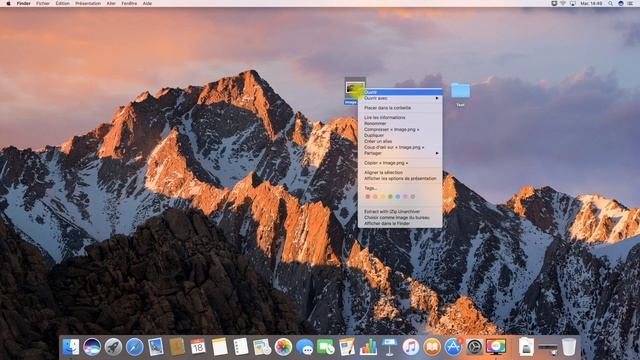This screenshot has width=640, height=360.
Task: Open the drive stack icon beside Trash
Action: pos(547,348)
